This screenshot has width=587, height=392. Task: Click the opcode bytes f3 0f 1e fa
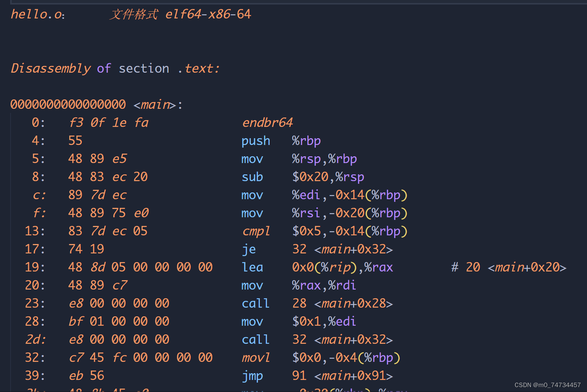tap(108, 122)
